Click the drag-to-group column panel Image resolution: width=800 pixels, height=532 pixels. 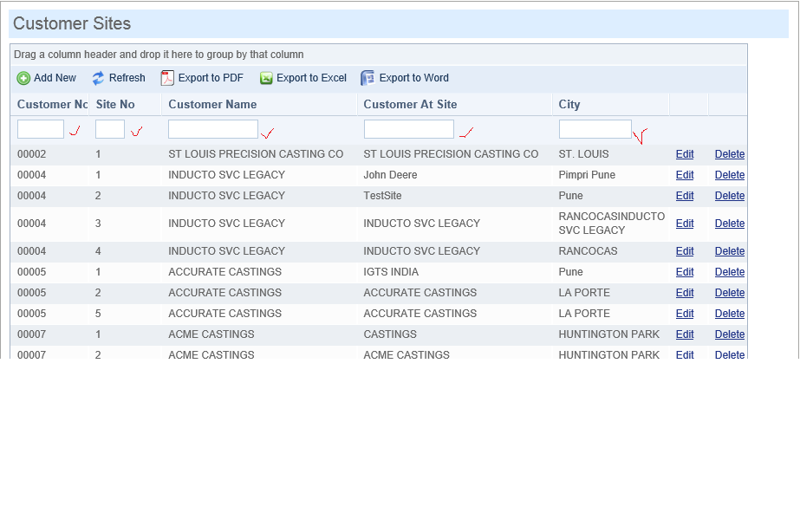[x=379, y=55]
